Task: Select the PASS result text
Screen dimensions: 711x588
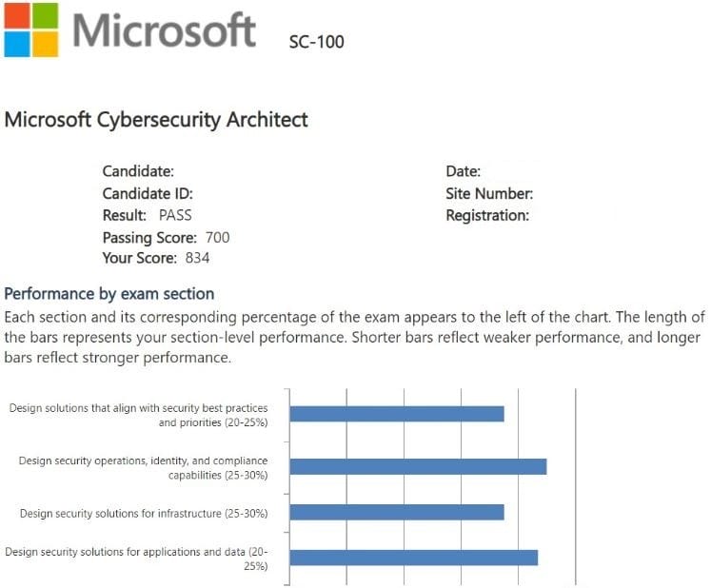Action: [175, 215]
